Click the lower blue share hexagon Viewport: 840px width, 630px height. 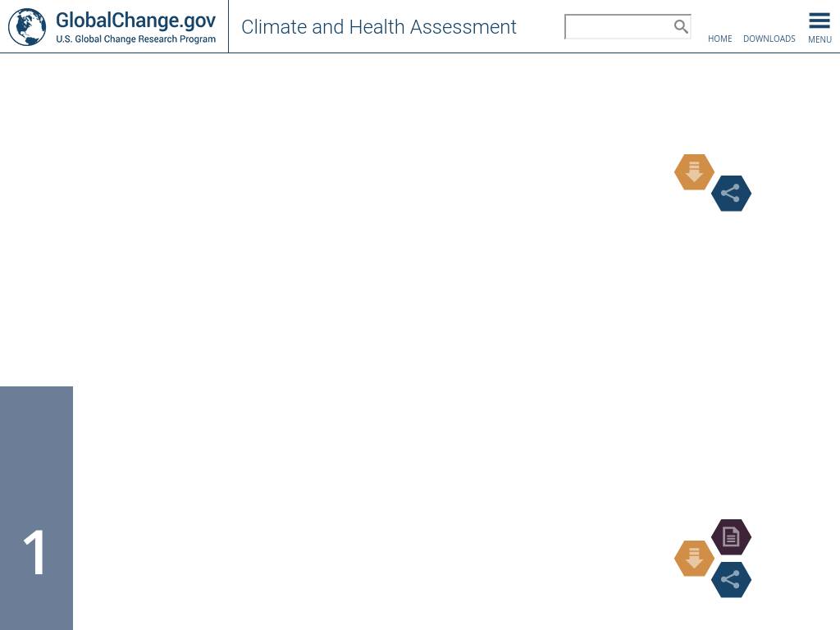tap(731, 580)
